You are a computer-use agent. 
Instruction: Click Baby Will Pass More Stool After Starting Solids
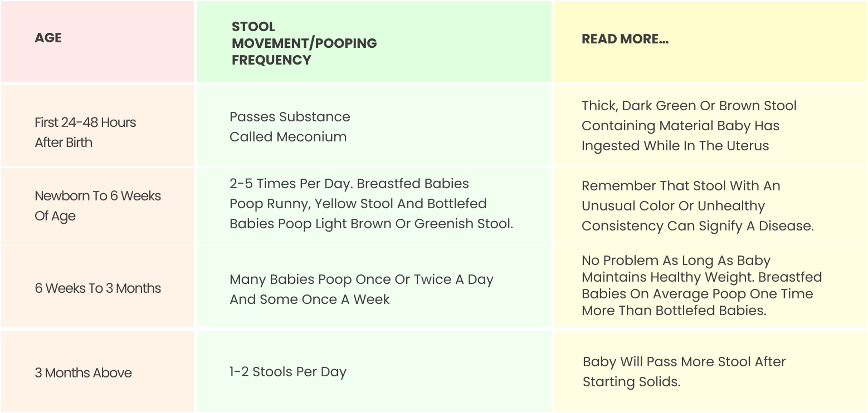point(684,372)
